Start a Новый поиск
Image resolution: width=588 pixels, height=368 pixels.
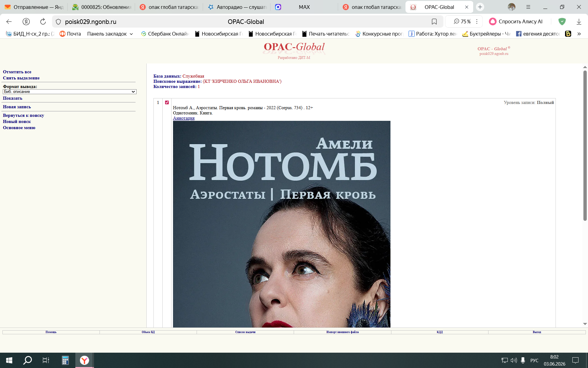pyautogui.click(x=17, y=121)
